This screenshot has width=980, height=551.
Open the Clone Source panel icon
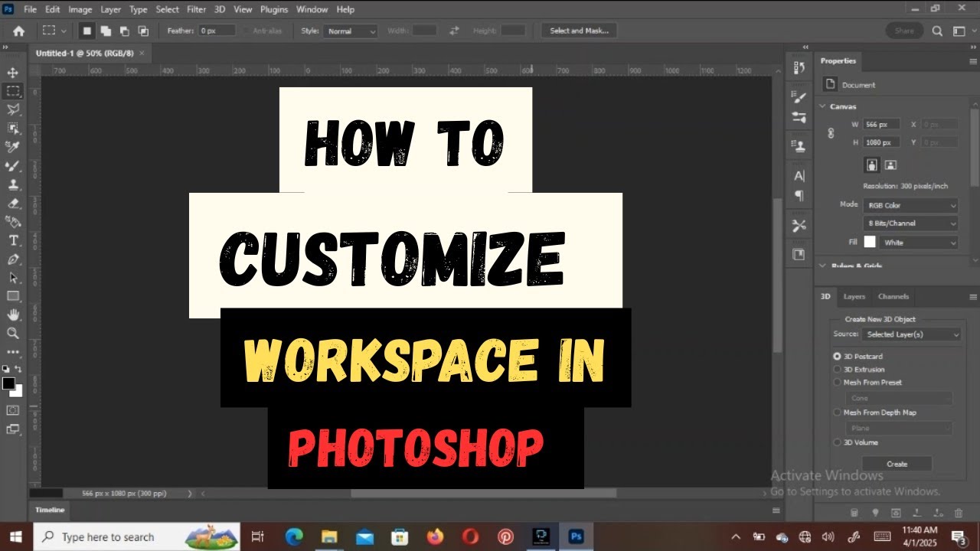799,145
